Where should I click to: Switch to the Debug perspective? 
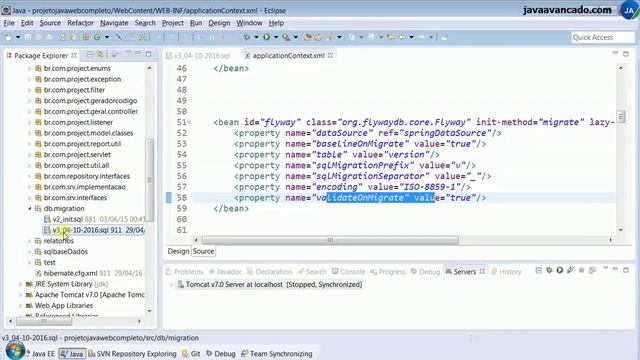220,353
